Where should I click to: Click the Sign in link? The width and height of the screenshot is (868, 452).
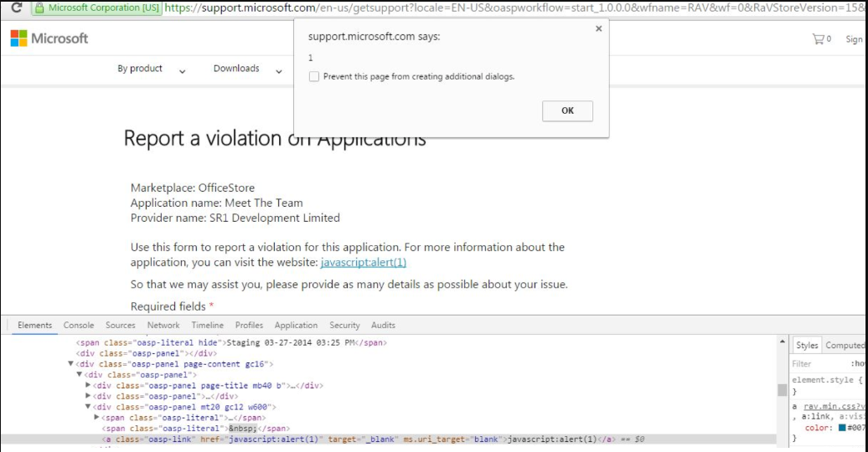[x=855, y=39]
